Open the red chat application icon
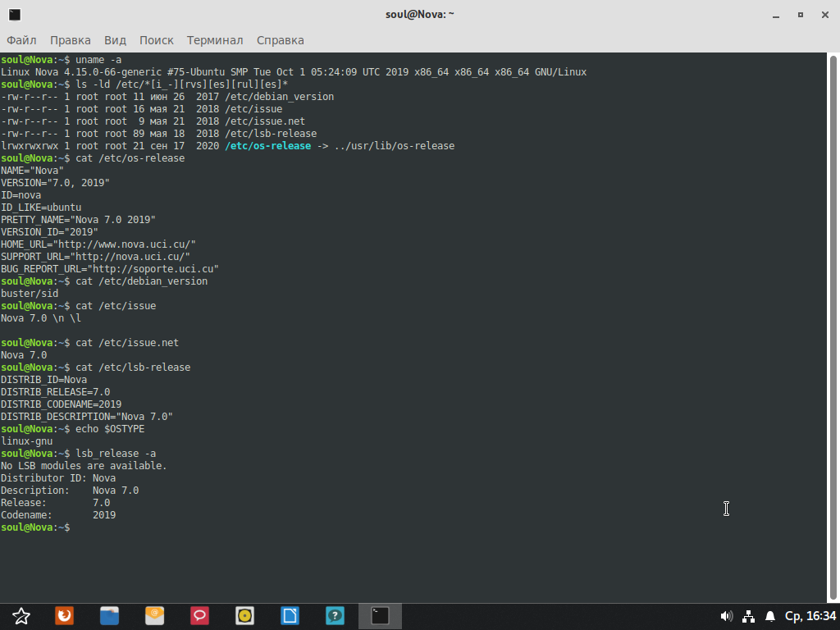The height and width of the screenshot is (630, 840). [200, 616]
